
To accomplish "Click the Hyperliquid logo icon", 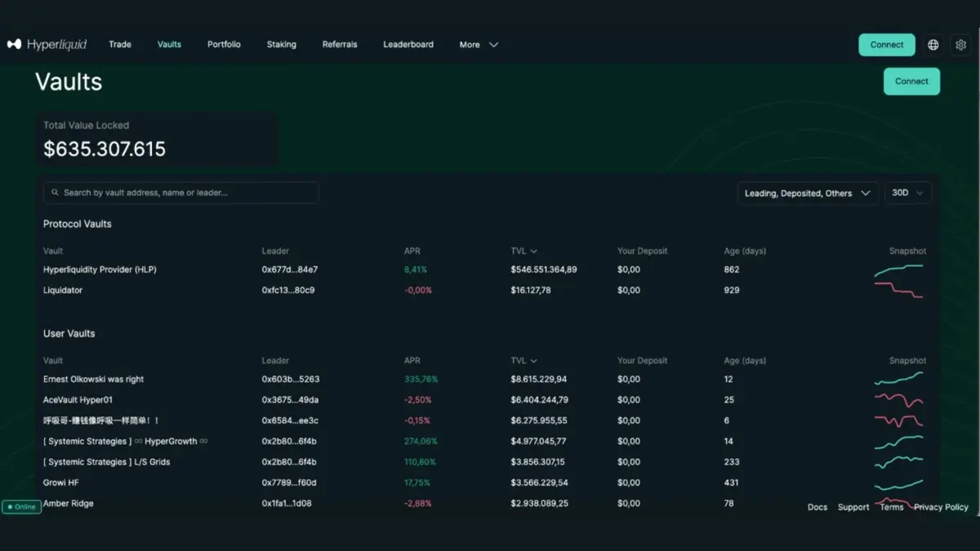I will coord(14,44).
